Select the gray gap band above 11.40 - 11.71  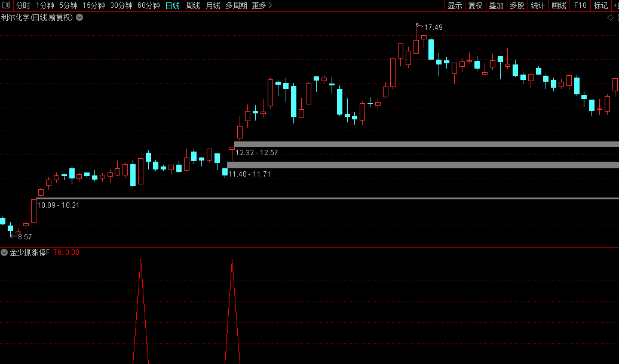423,165
